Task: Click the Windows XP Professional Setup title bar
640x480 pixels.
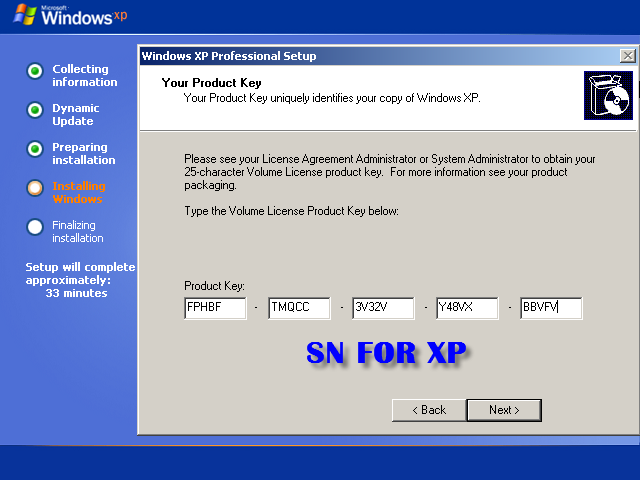Action: click(388, 56)
